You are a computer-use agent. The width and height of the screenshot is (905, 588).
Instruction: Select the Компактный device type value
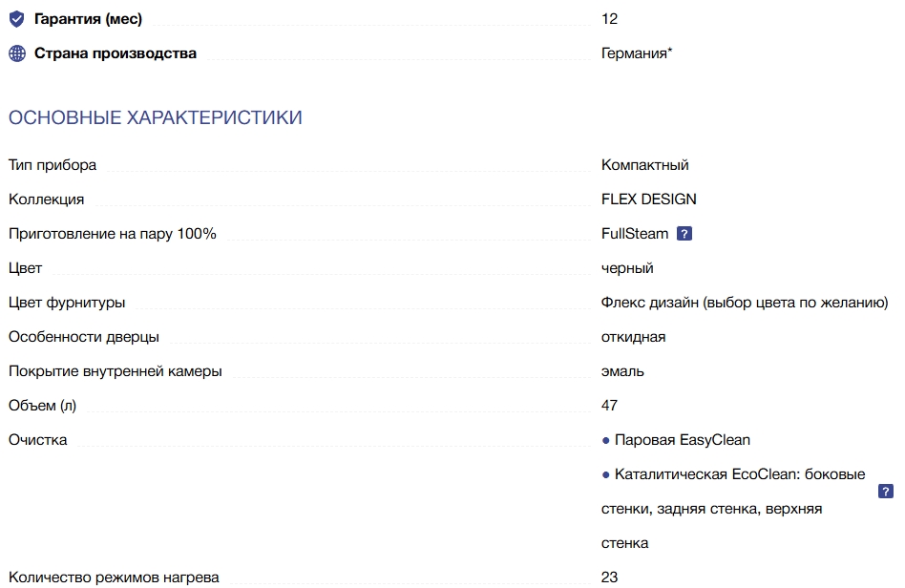point(644,165)
